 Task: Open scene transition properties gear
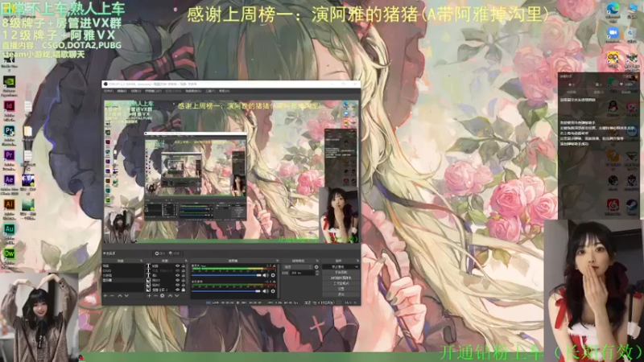pos(316,267)
